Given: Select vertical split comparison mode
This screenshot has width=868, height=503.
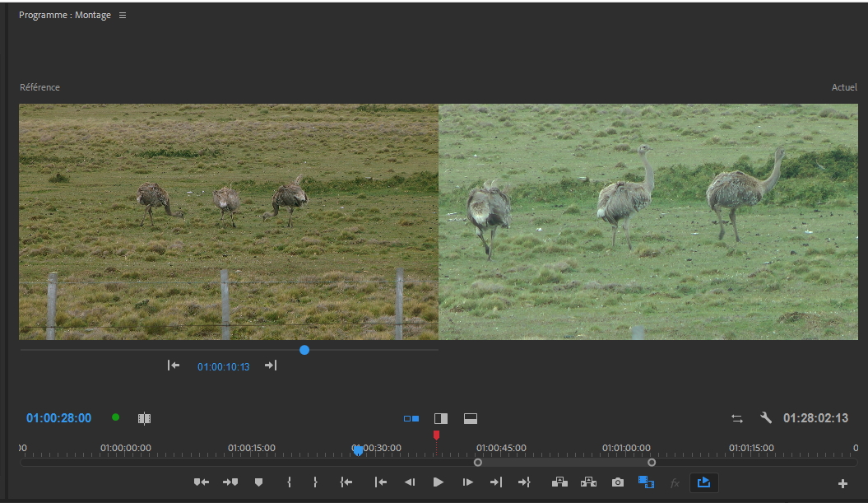Looking at the screenshot, I should tap(441, 419).
